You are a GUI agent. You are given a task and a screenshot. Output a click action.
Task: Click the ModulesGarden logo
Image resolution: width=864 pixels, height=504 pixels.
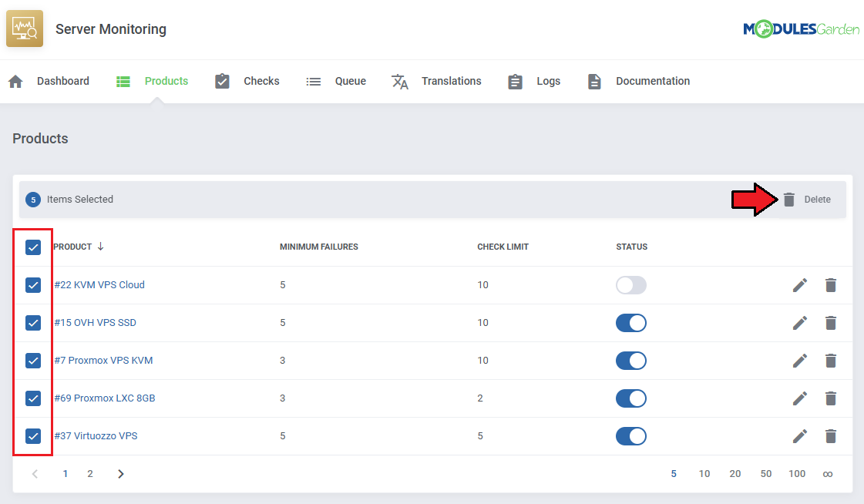[801, 29]
